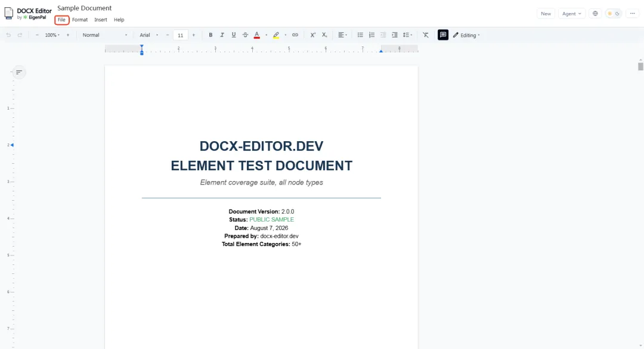Toggle superscript formatting

[x=313, y=35]
